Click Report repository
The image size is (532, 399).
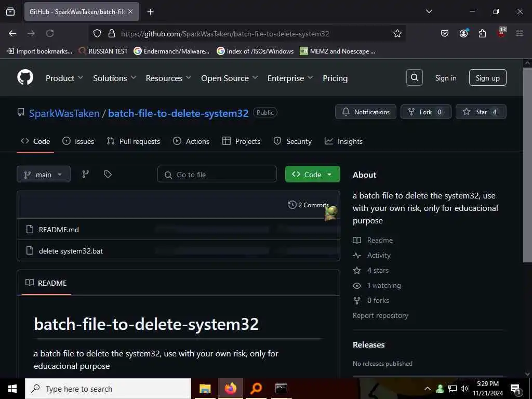pos(380,315)
